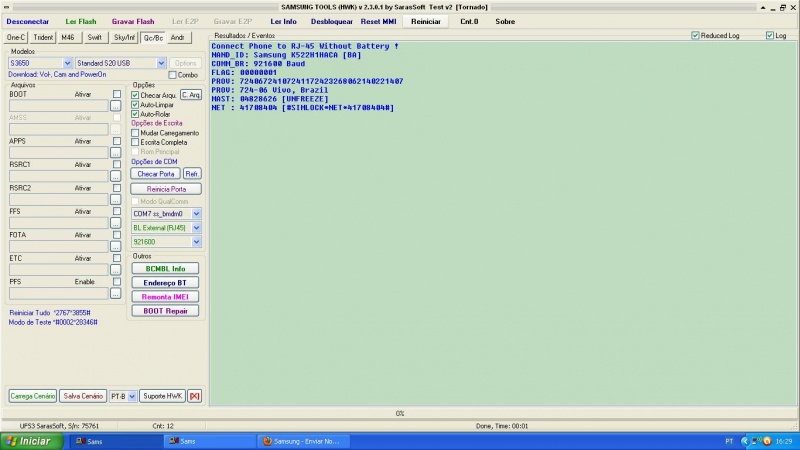800x450 pixels.
Task: Enable the FFS Ativar checkbox
Action: click(x=117, y=212)
